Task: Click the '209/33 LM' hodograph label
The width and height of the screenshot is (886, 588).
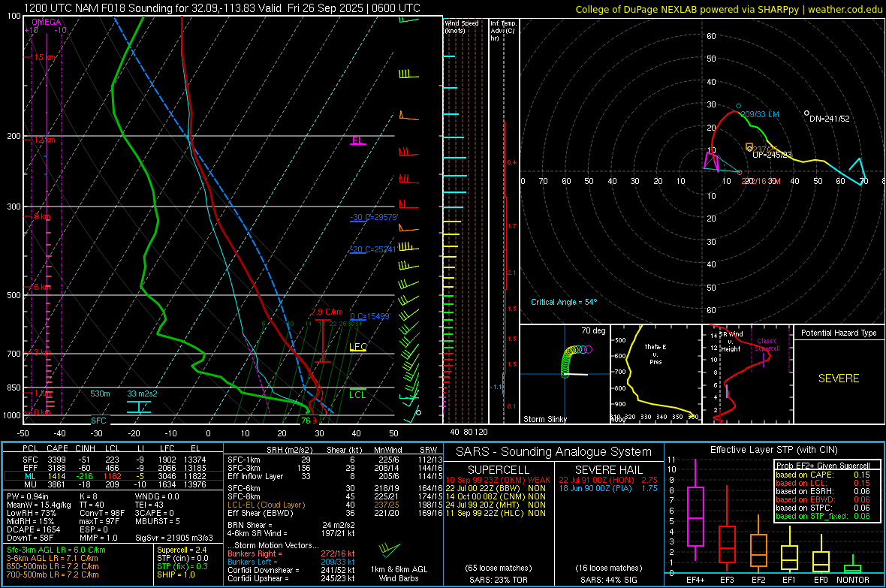Action: [760, 114]
